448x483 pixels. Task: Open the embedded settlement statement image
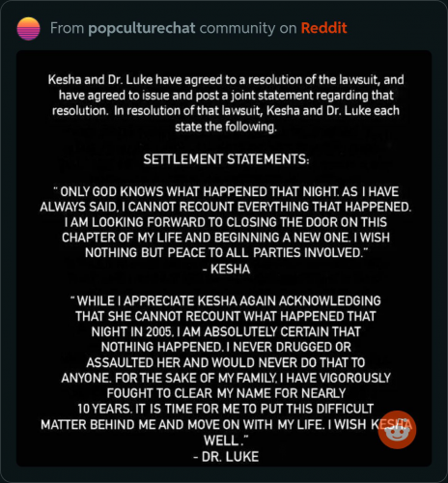coord(224,258)
